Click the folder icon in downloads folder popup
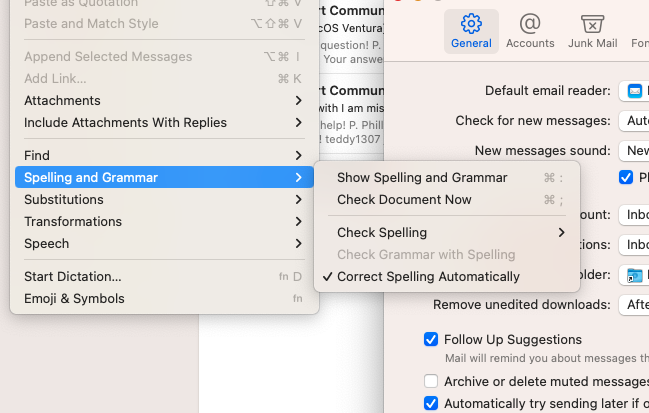 pyautogui.click(x=634, y=275)
